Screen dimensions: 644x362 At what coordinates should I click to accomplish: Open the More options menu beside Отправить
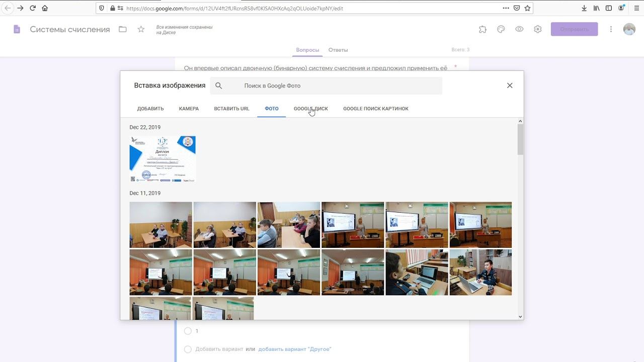(x=611, y=29)
